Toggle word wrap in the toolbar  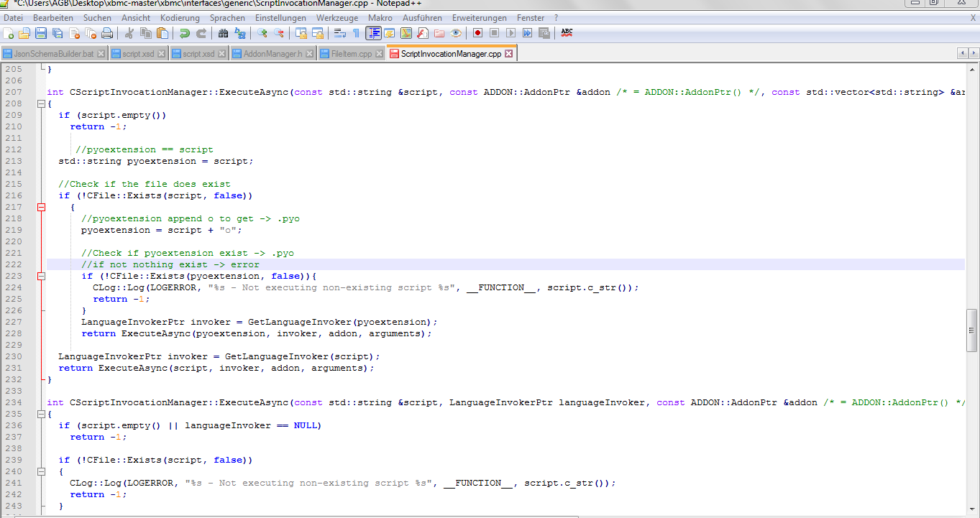(x=340, y=33)
